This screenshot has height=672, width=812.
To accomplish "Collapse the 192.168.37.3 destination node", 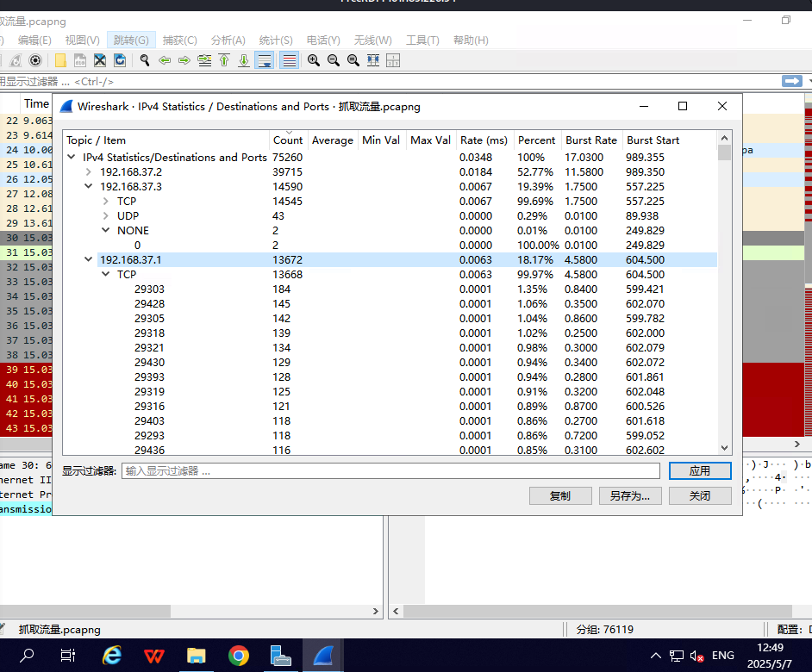I will (89, 186).
